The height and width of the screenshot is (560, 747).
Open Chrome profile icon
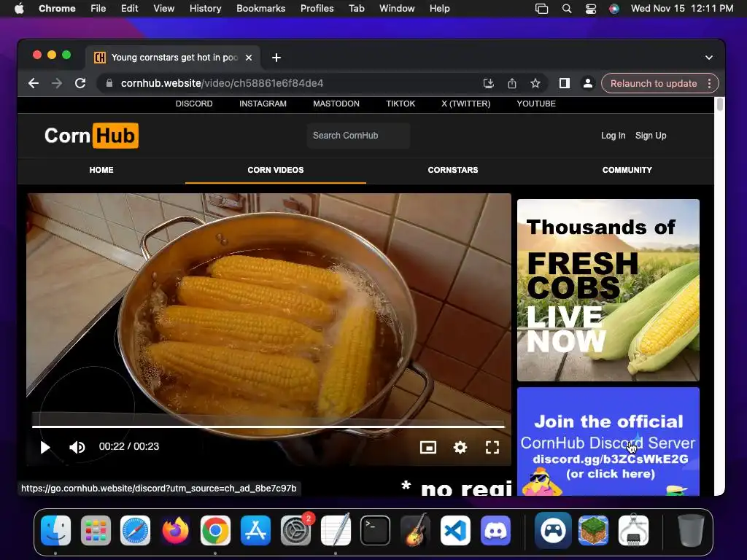click(x=588, y=83)
